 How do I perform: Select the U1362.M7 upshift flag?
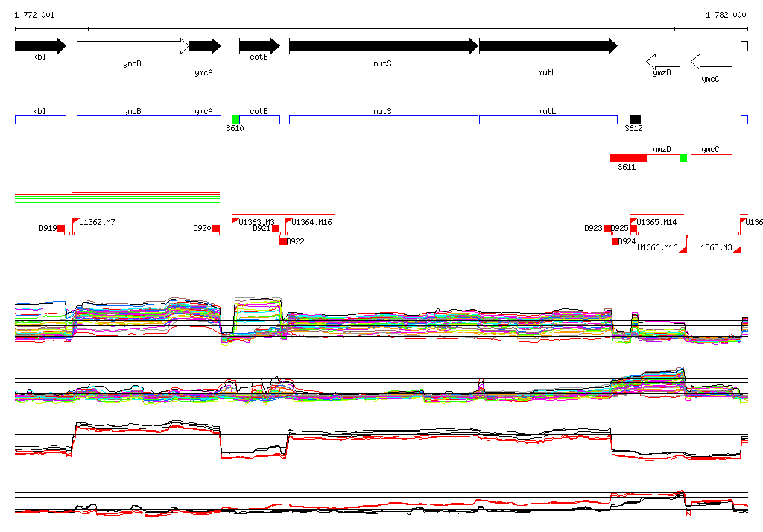[75, 221]
